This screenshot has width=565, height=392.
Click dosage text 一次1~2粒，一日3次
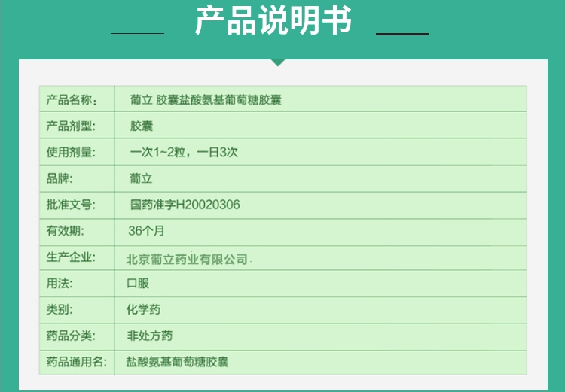[x=184, y=152]
